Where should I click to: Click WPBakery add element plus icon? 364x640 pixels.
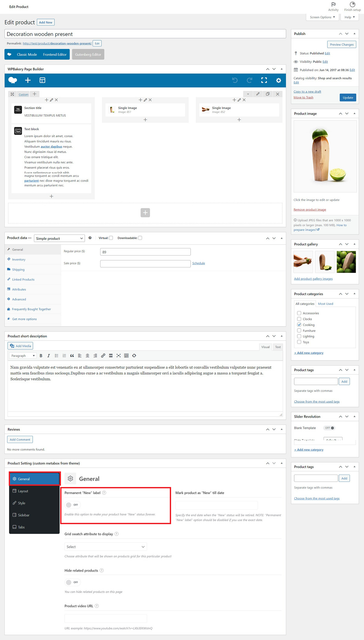point(28,80)
